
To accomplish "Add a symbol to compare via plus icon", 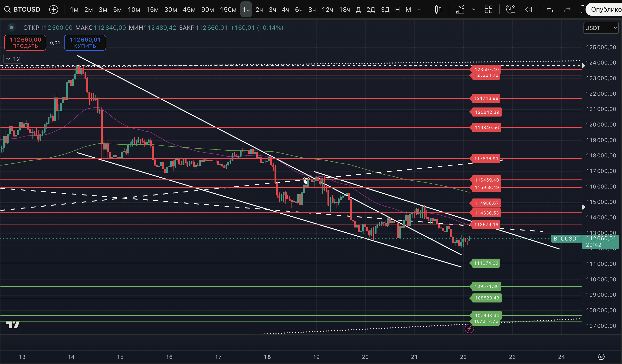I will [54, 9].
